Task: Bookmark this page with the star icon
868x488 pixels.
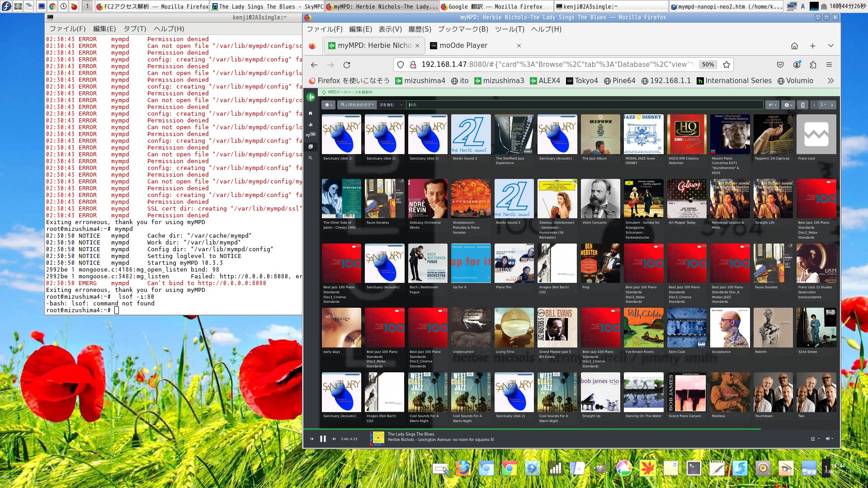Action: [726, 65]
